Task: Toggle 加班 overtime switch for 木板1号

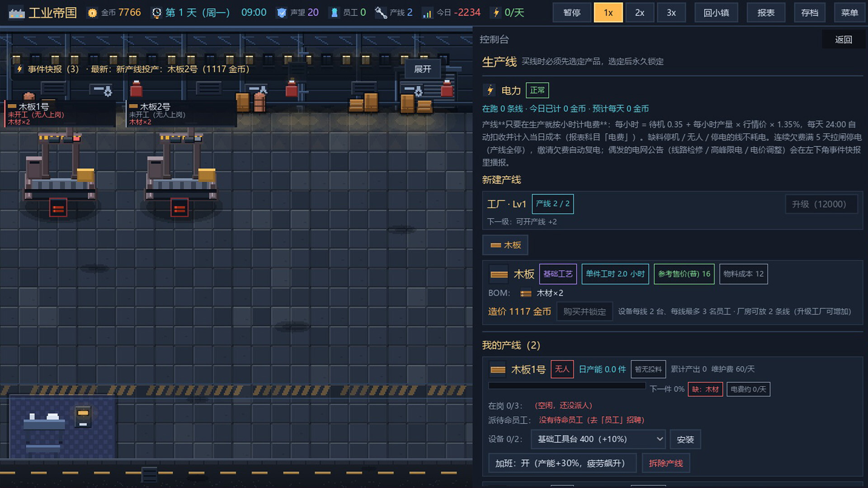Action: pyautogui.click(x=562, y=463)
